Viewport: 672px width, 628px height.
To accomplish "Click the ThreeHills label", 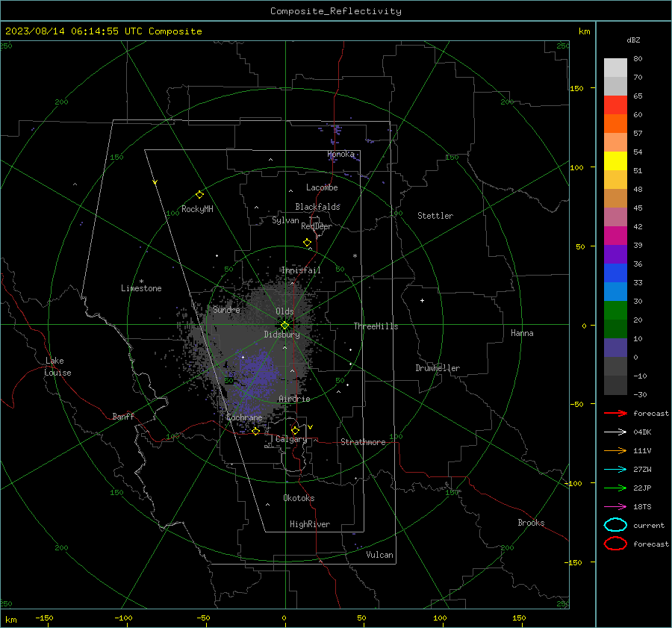I will [x=376, y=326].
